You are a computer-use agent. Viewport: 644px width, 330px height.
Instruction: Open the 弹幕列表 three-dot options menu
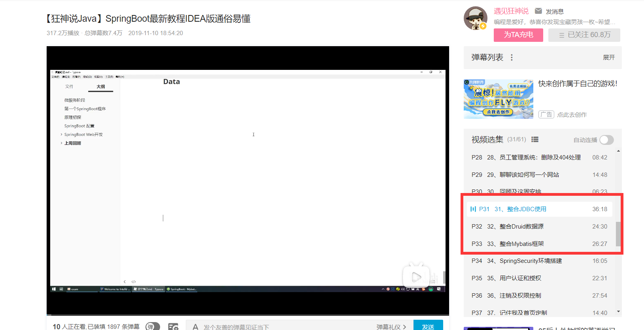pyautogui.click(x=512, y=58)
